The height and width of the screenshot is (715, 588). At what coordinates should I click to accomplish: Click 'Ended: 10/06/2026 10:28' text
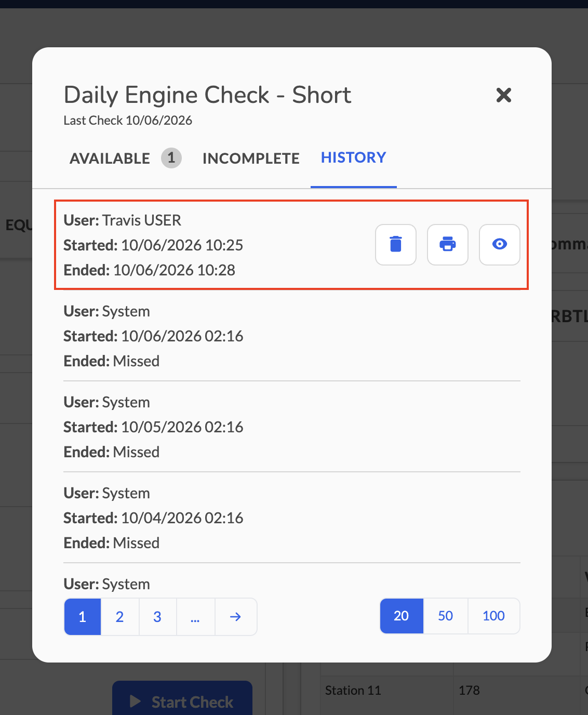point(149,270)
